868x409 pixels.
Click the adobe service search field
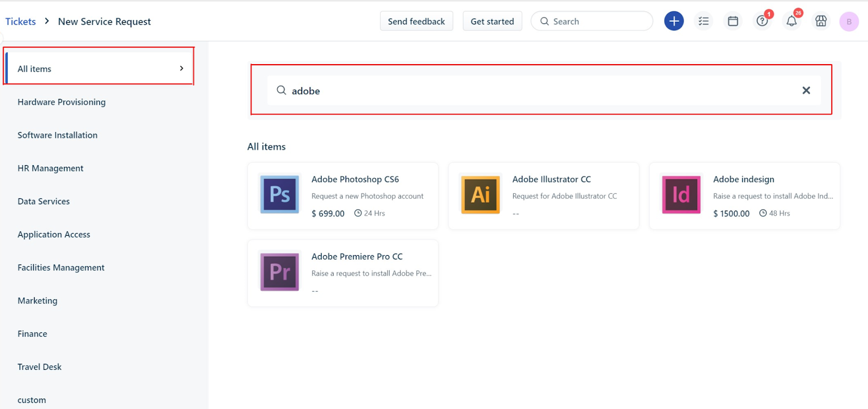[544, 90]
